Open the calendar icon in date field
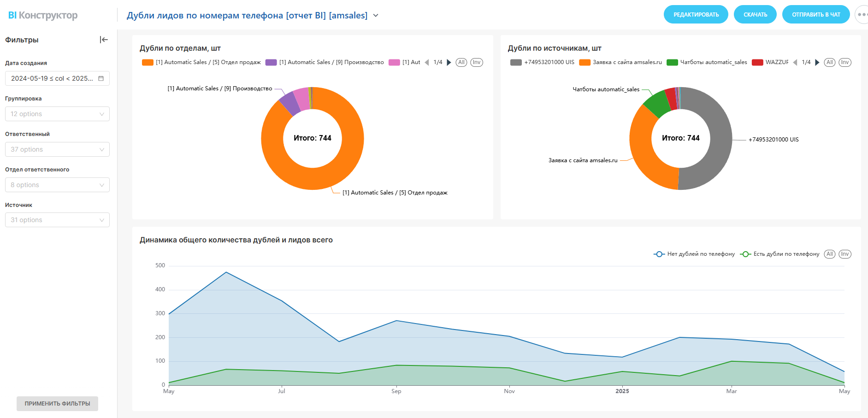The height and width of the screenshot is (418, 868). coord(101,78)
